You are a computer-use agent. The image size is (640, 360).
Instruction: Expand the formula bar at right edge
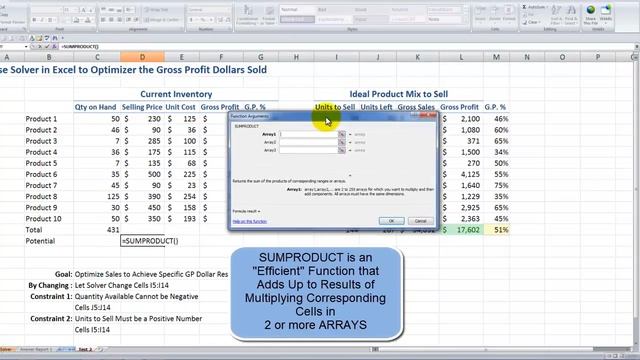click(x=637, y=47)
